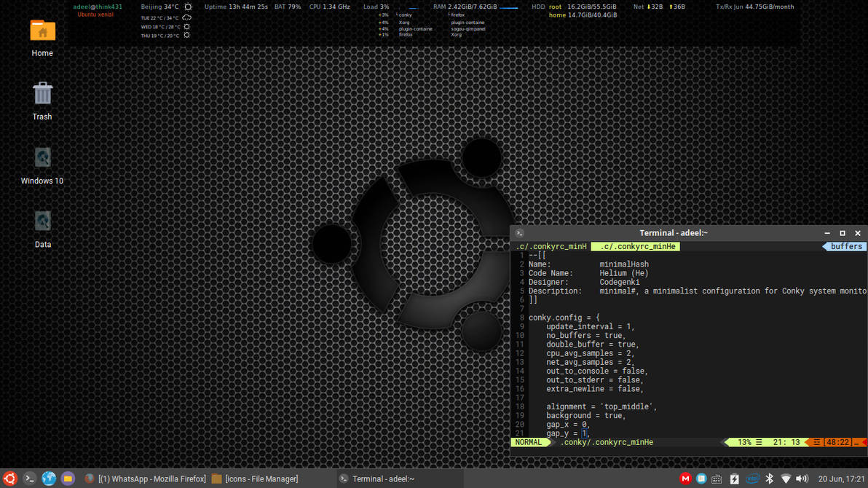Open the Wi-Fi network tray icon

[786, 479]
